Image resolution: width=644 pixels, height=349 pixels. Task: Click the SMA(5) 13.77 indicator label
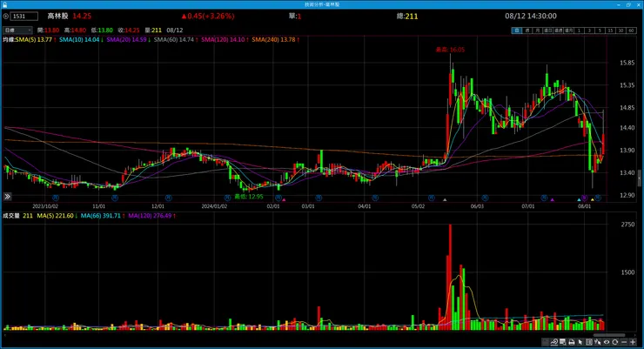point(36,40)
